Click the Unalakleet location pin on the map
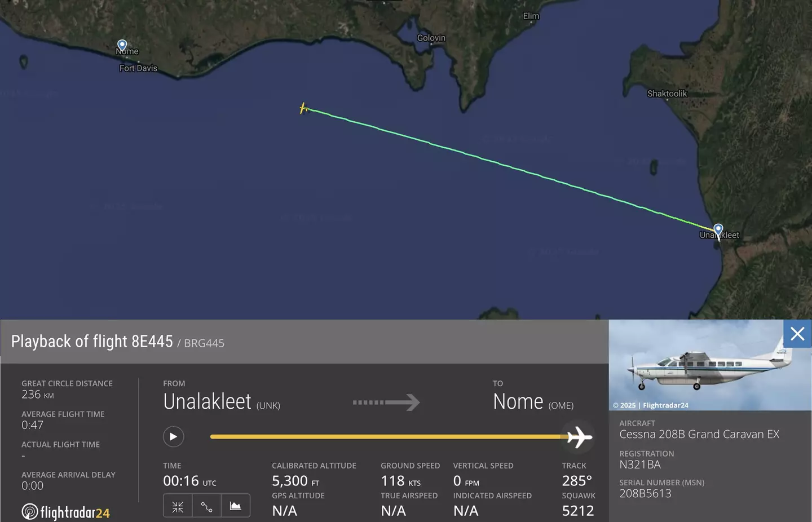Viewport: 812px width, 522px height. tap(718, 229)
